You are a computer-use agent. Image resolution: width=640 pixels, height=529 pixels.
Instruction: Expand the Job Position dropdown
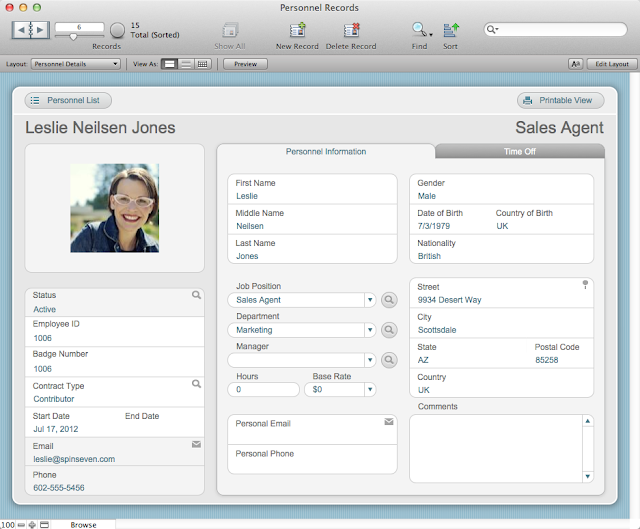[x=370, y=300]
